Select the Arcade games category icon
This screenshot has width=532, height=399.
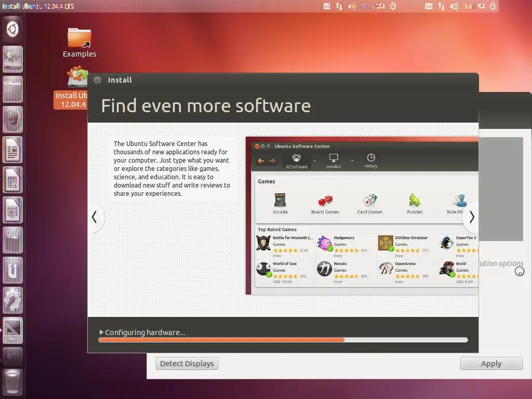pos(280,204)
